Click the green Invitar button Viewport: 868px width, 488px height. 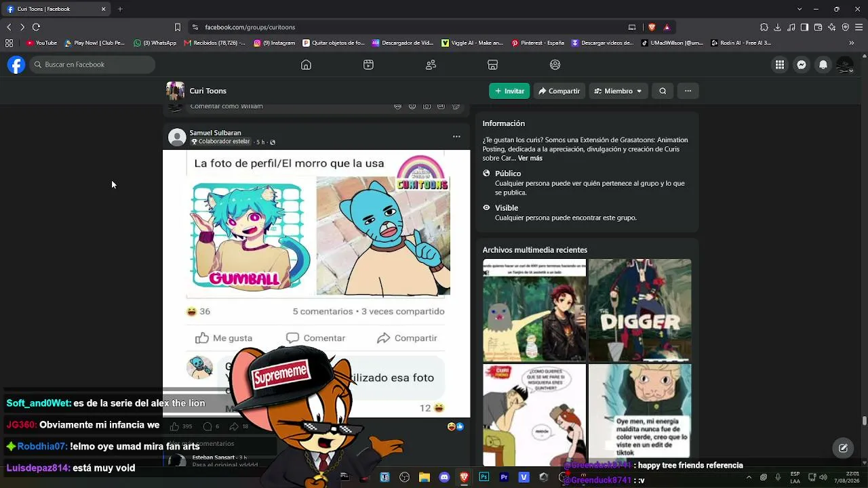point(509,91)
